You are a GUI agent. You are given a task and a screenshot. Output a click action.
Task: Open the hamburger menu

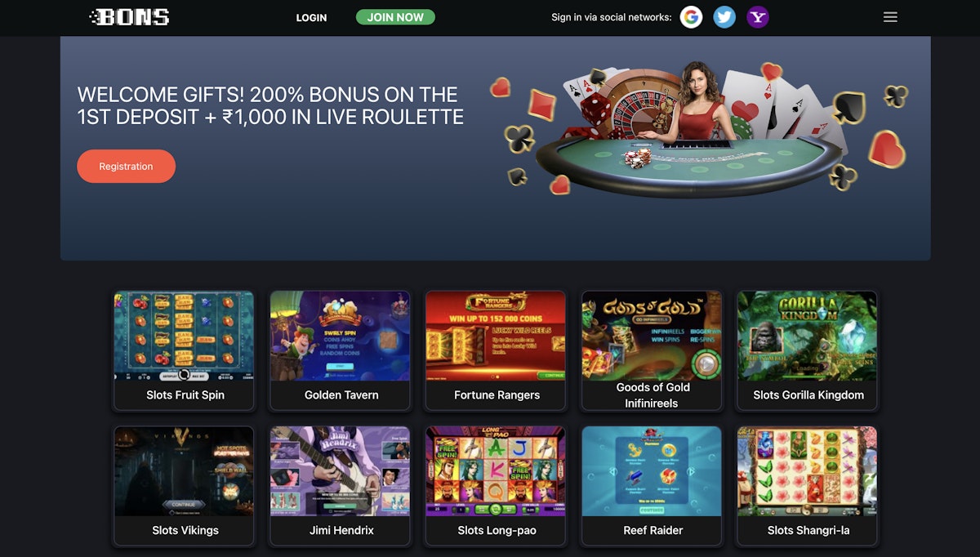(890, 17)
